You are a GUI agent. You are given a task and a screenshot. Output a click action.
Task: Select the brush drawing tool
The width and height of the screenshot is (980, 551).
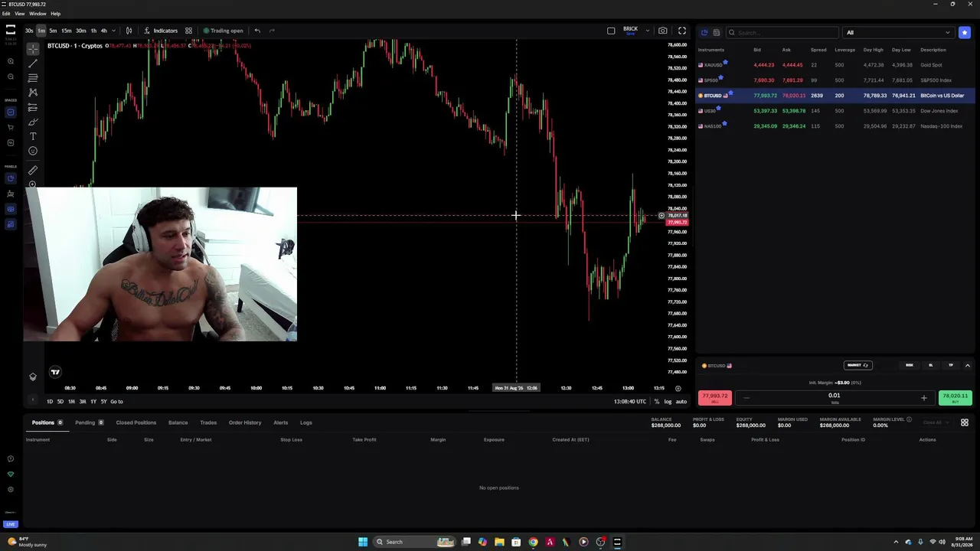tap(33, 122)
